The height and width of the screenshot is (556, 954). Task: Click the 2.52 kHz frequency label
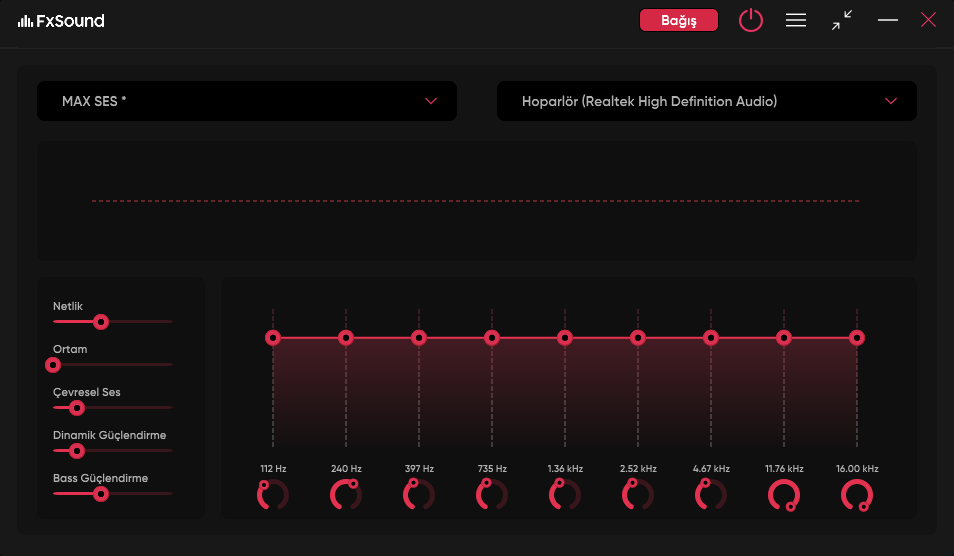tap(638, 468)
